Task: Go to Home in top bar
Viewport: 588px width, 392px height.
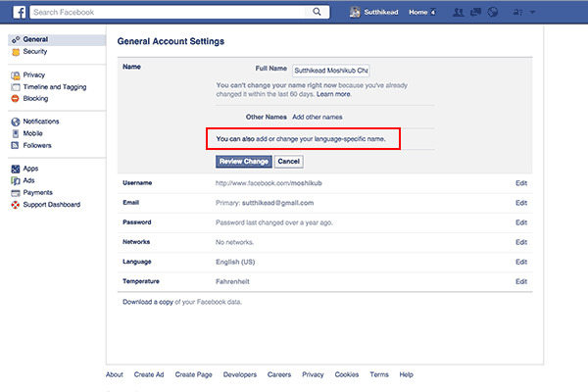Action: tap(418, 12)
